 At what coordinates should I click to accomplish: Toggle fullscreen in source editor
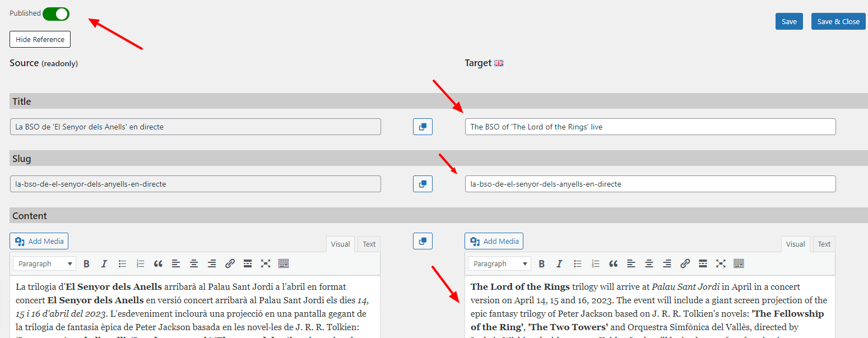point(266,263)
